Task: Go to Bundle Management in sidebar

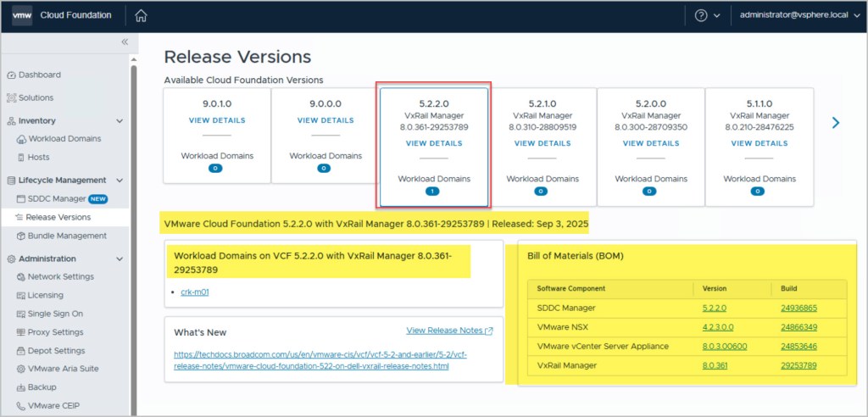Action: (66, 236)
